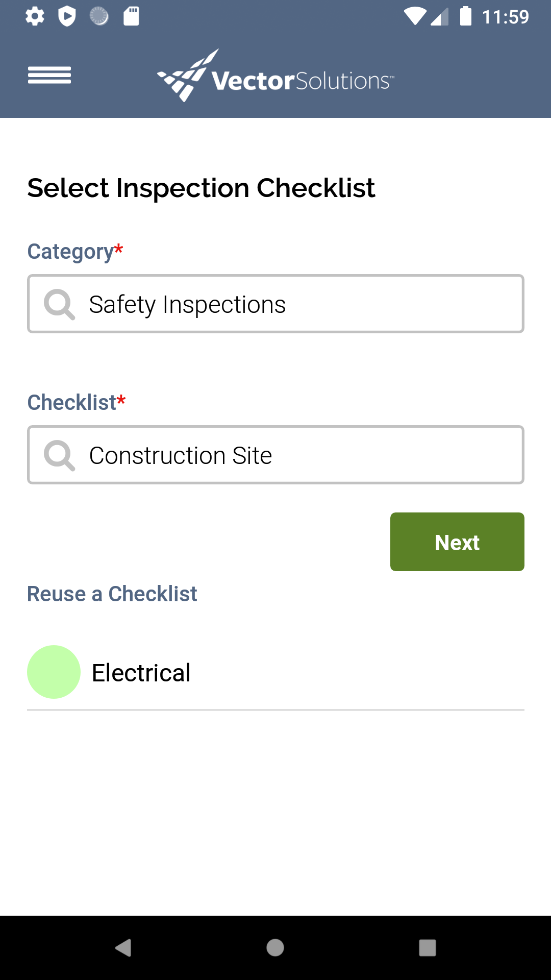
Task: Tap the spinning loading circle status icon
Action: pyautogui.click(x=99, y=16)
